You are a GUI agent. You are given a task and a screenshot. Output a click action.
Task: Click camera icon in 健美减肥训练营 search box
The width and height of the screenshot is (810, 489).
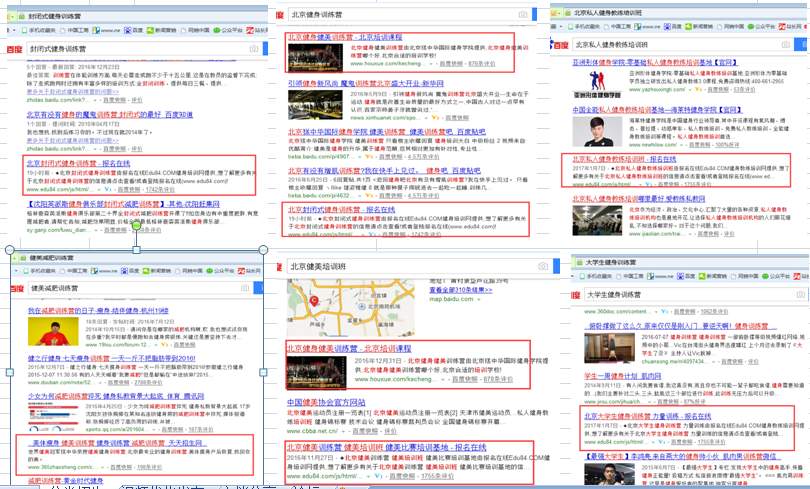tap(245, 288)
